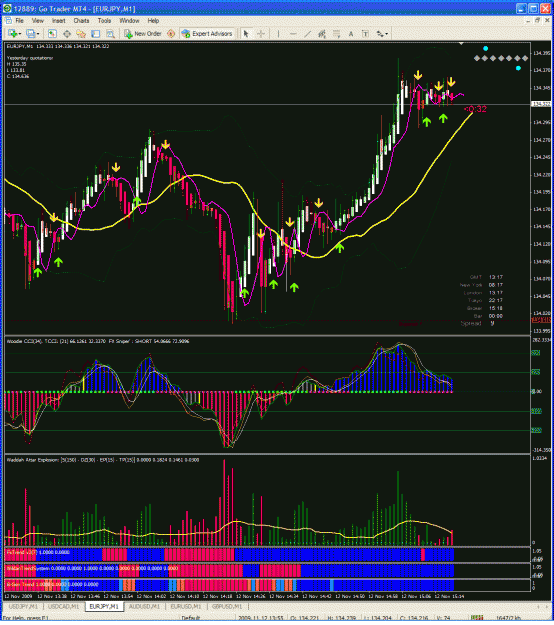This screenshot has height=625, width=554.
Task: Maximize the Go Trader MT4 window
Action: pos(533,8)
